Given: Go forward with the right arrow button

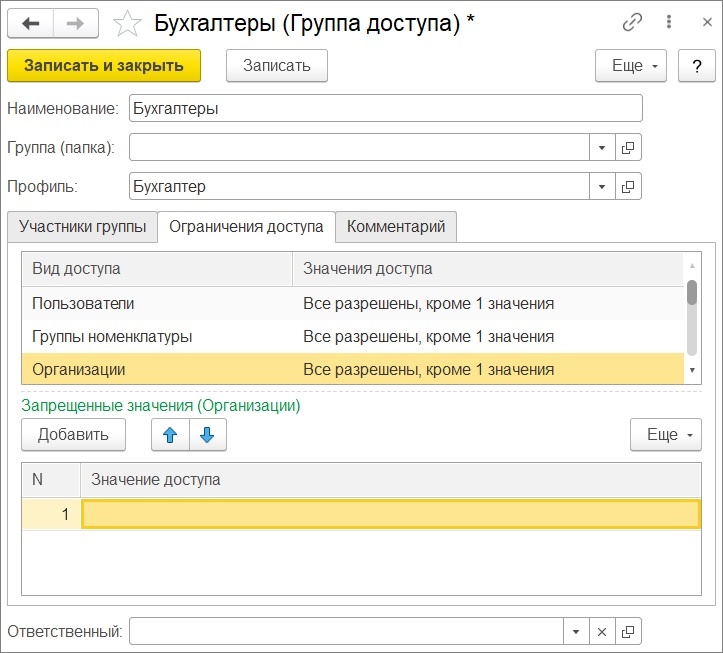Looking at the screenshot, I should pos(76,23).
